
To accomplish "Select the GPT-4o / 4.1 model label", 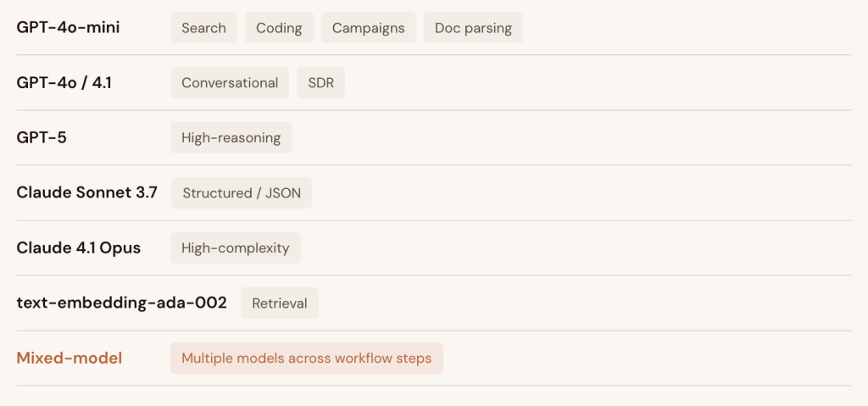I will pos(64,82).
